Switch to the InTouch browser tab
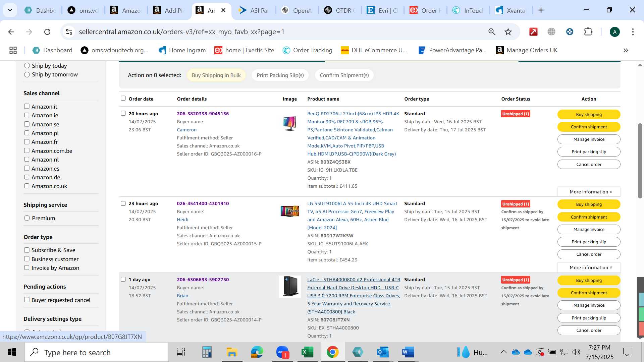644x362 pixels. 468,10
